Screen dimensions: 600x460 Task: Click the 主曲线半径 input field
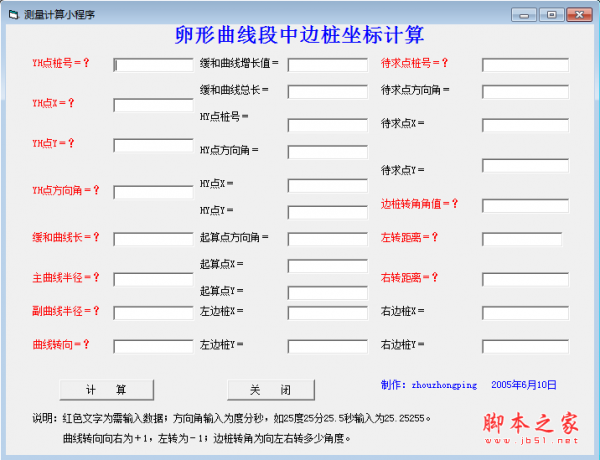[153, 279]
